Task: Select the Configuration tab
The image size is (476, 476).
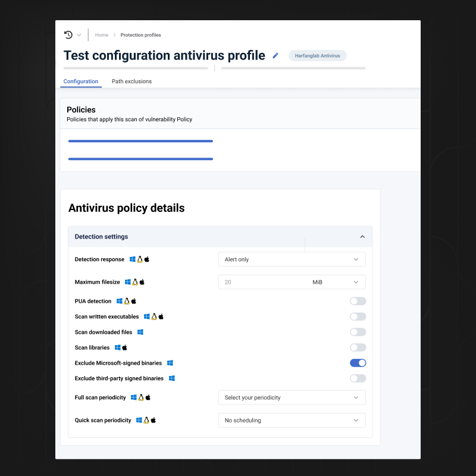Action: [80, 81]
